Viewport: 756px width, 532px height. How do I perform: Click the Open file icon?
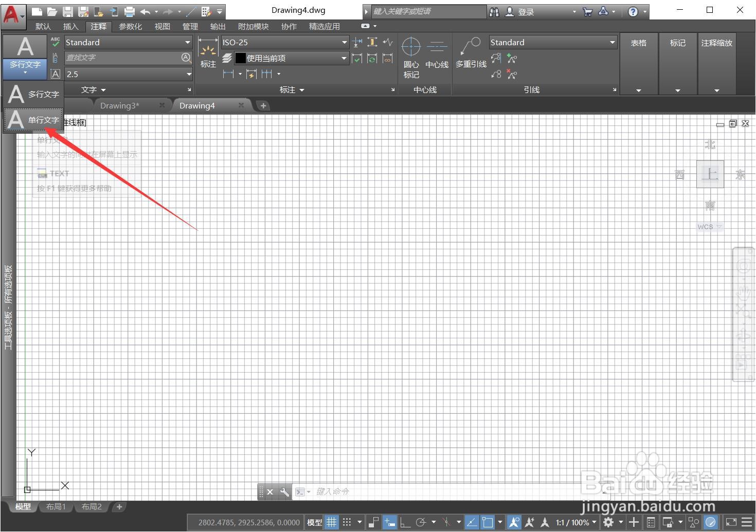(x=52, y=11)
